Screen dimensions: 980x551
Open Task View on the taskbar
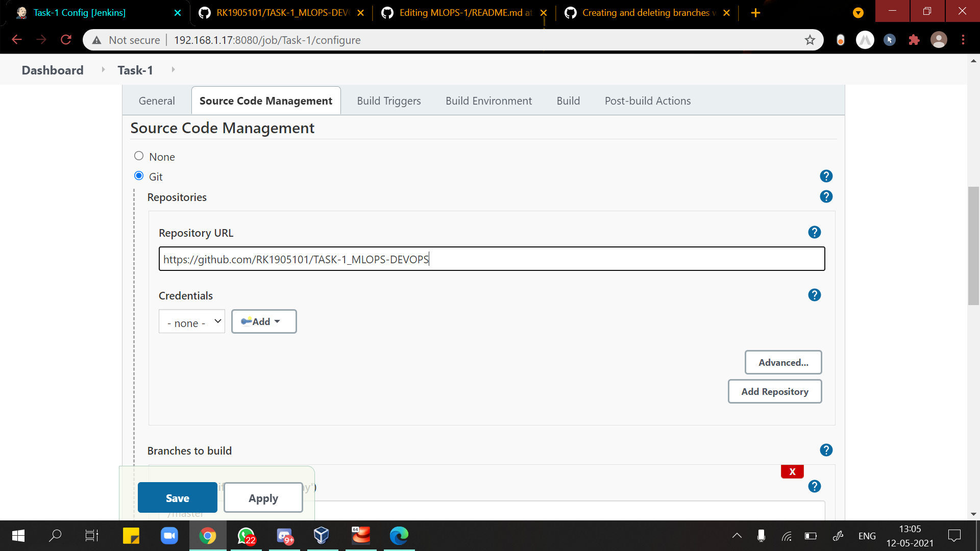(92, 536)
